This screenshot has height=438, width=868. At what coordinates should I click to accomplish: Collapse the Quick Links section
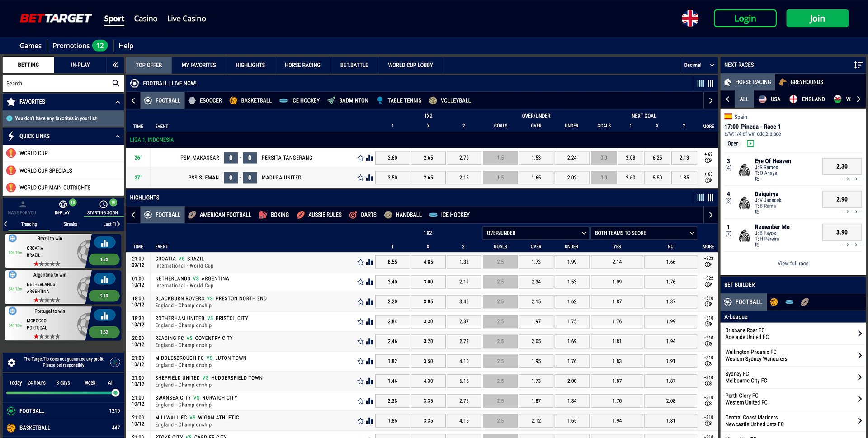tap(118, 136)
